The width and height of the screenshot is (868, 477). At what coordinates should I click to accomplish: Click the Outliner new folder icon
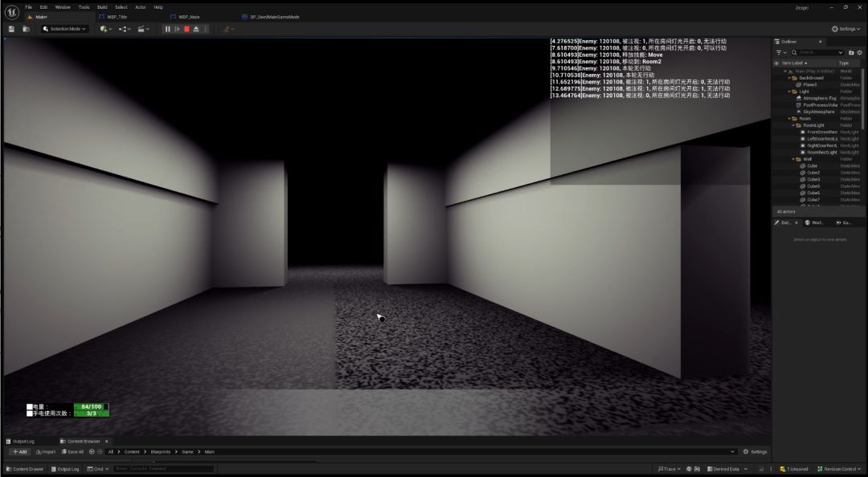(851, 52)
